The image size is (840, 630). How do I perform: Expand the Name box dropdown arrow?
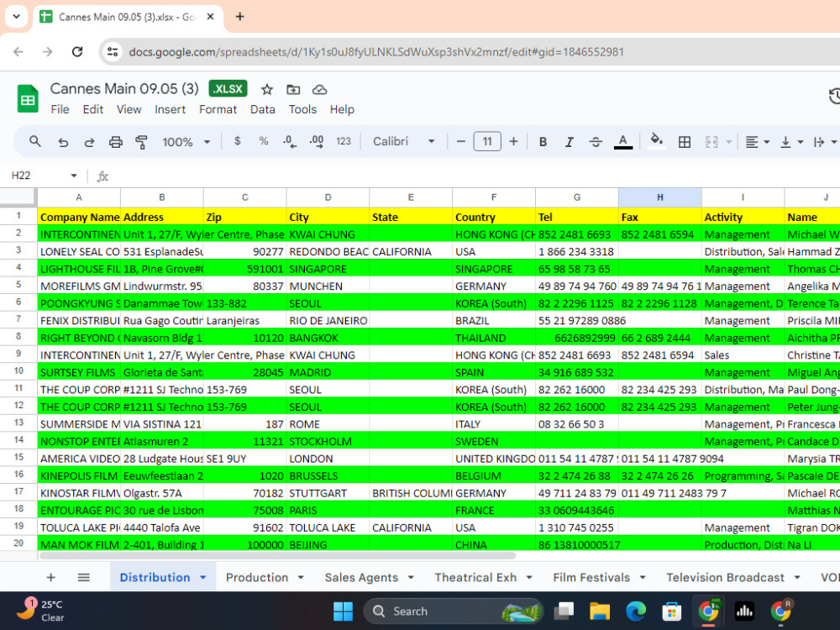[x=74, y=176]
